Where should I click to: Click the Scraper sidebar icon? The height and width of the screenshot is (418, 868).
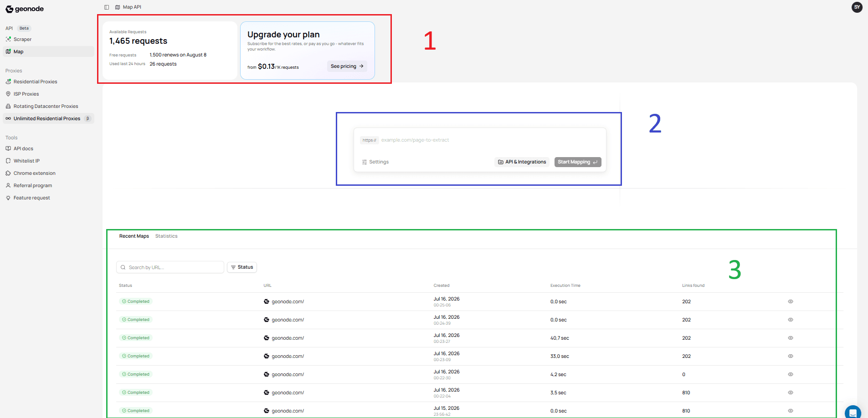[x=8, y=39]
